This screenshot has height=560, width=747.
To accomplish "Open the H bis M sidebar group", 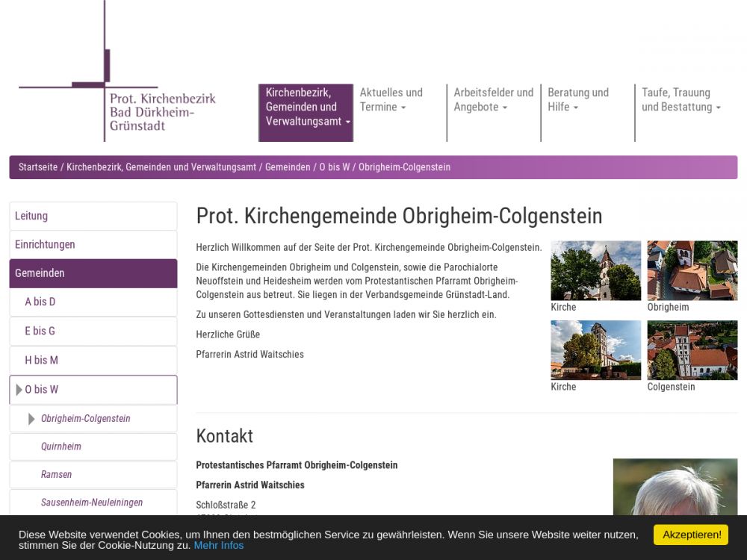I will 42,360.
